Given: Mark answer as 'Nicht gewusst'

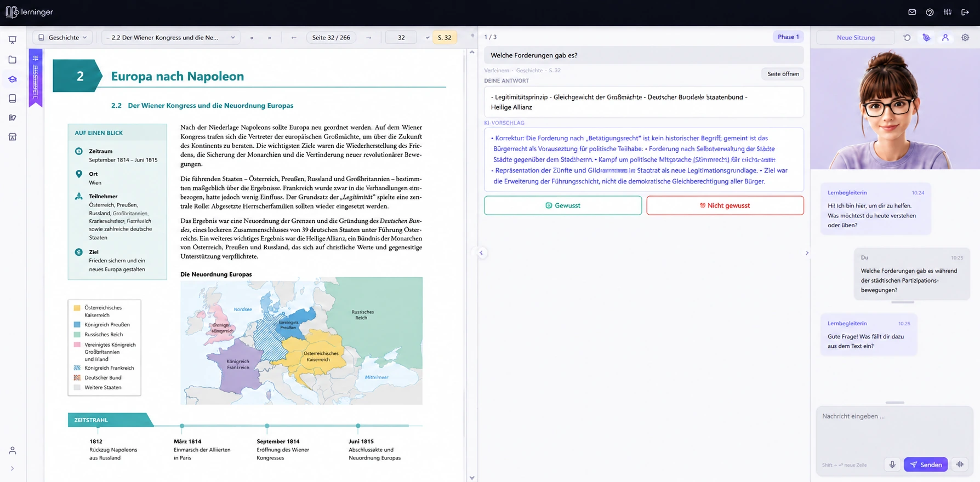Looking at the screenshot, I should pyautogui.click(x=725, y=205).
